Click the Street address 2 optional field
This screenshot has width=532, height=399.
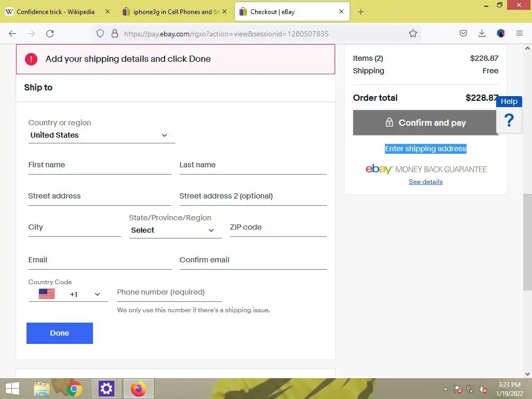pyautogui.click(x=253, y=196)
